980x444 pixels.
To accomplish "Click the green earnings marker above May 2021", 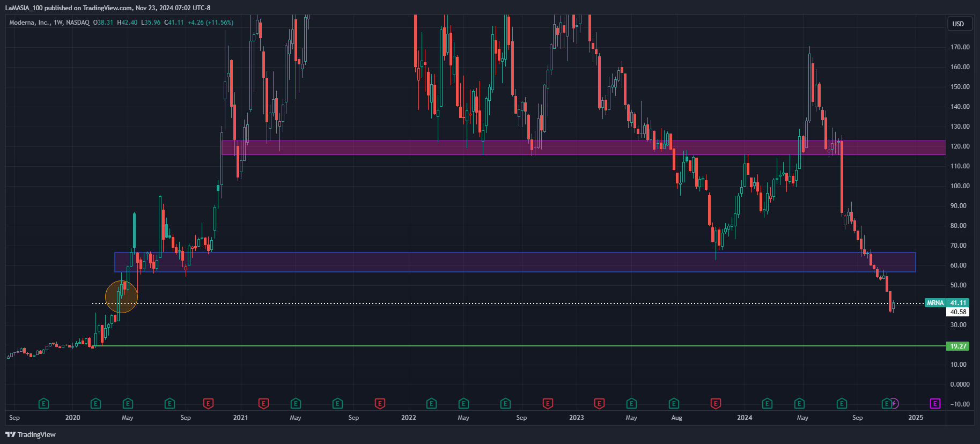I will (296, 403).
